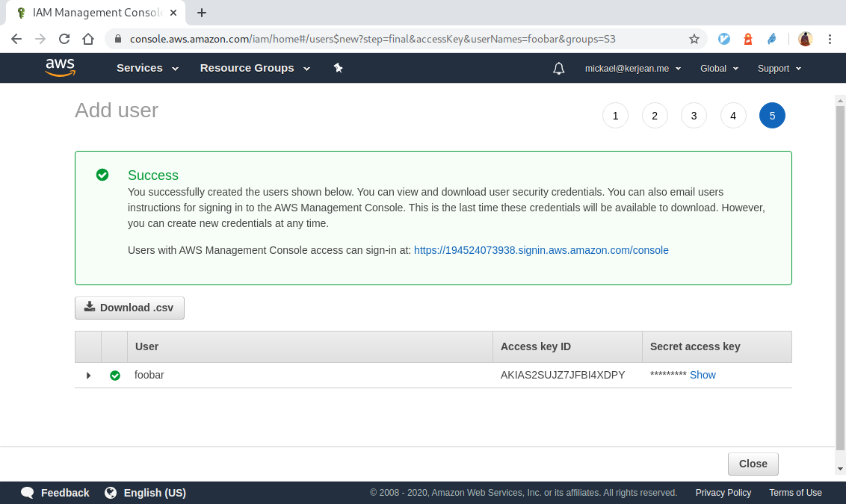
Task: Close the IAM Management Console tab
Action: click(173, 13)
